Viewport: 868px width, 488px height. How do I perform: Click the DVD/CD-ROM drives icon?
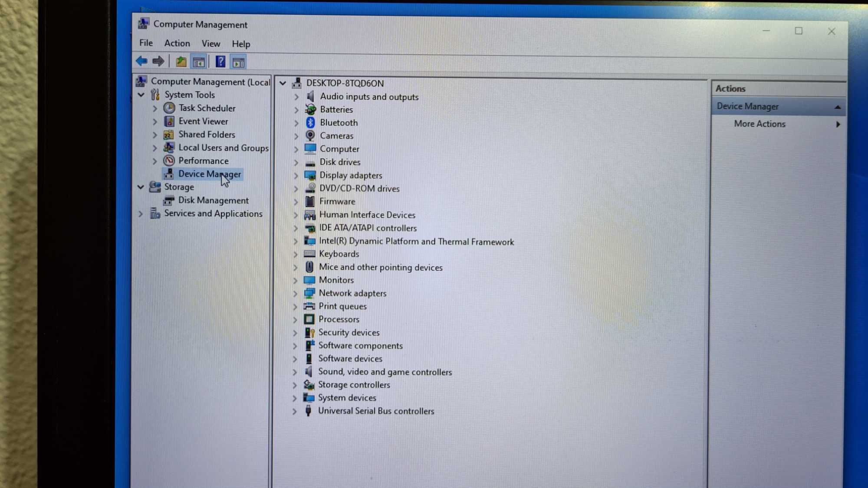tap(310, 188)
